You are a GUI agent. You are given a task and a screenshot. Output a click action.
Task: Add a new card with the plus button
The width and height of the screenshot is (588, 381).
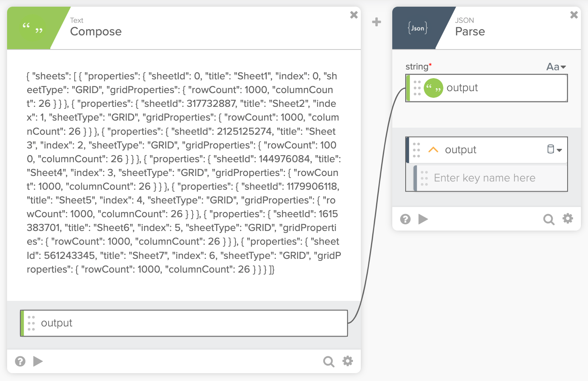tap(376, 22)
